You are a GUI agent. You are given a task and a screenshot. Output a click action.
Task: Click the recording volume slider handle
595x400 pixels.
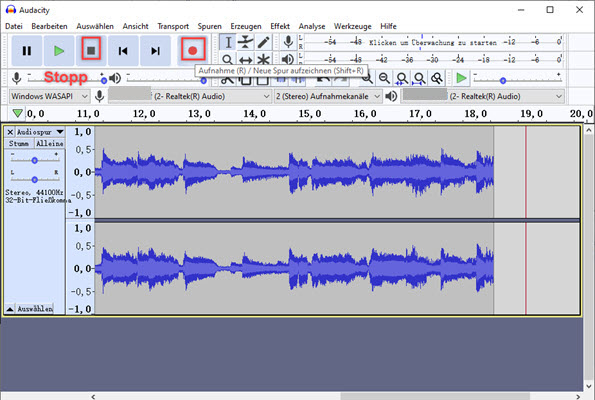click(104, 80)
